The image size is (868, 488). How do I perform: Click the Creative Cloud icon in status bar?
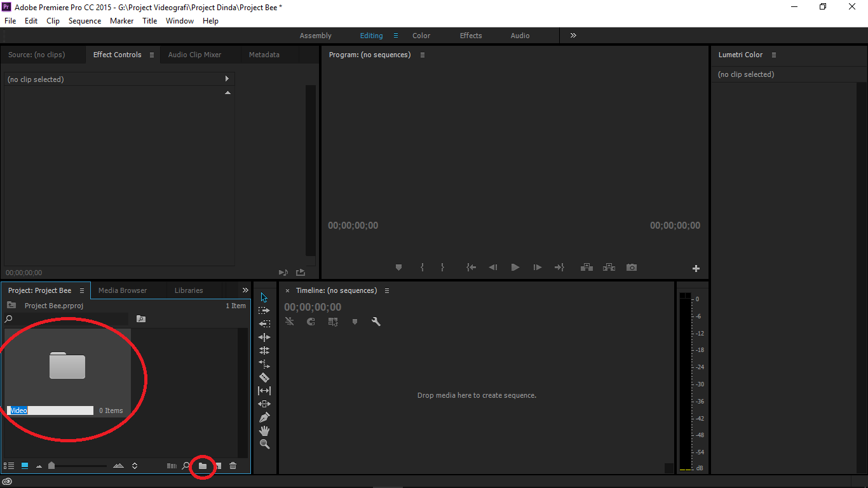(x=8, y=482)
